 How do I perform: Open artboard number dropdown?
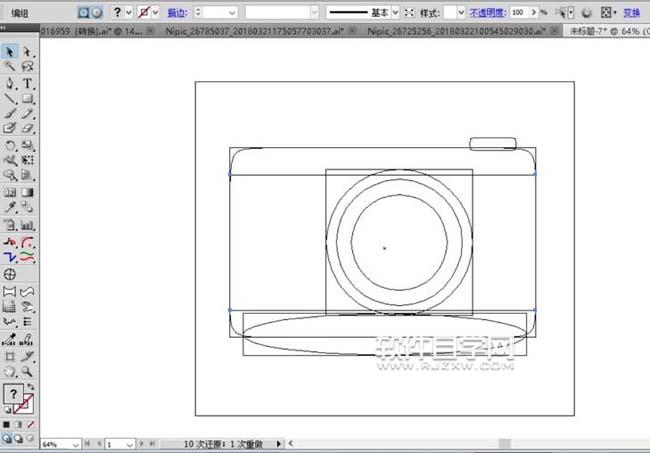[130, 445]
